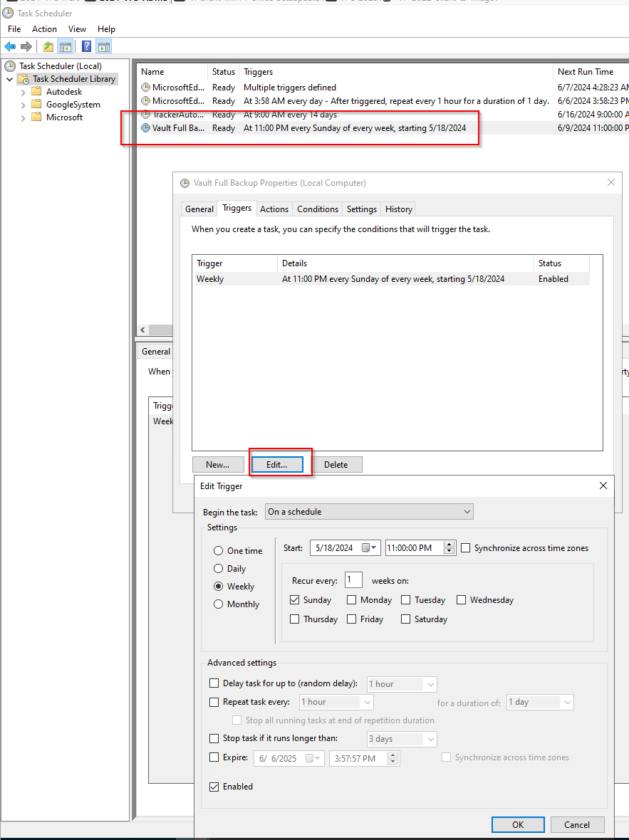
Task: Click the forward navigation arrow icon
Action: point(26,46)
